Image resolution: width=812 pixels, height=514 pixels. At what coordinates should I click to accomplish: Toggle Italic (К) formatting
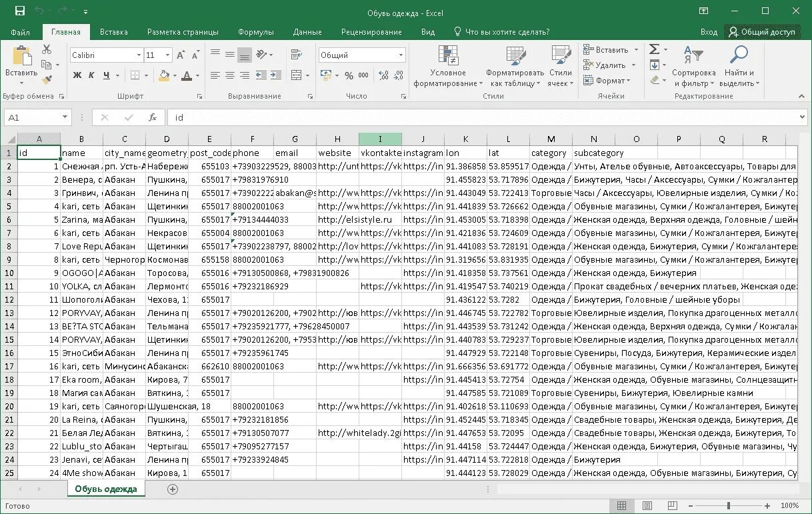point(91,75)
